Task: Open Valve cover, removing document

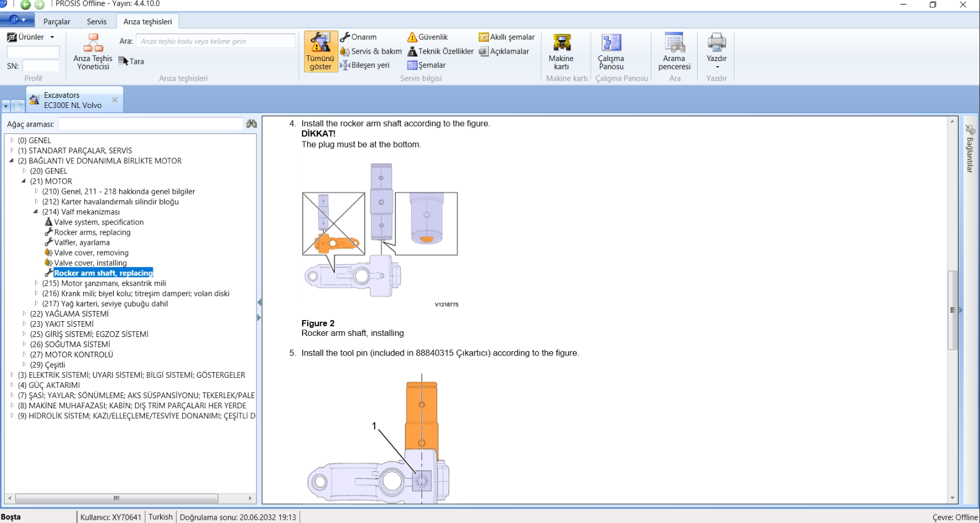Action: pos(91,253)
